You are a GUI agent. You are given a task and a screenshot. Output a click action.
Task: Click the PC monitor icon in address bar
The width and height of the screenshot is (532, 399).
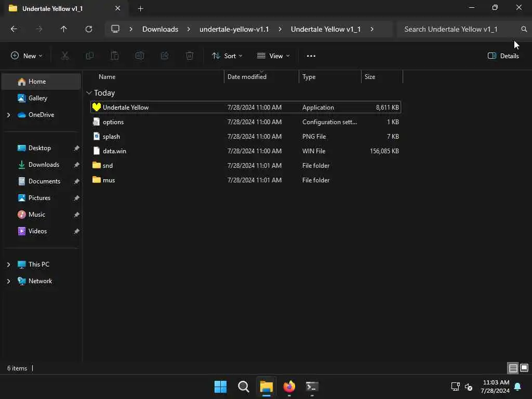pyautogui.click(x=115, y=29)
